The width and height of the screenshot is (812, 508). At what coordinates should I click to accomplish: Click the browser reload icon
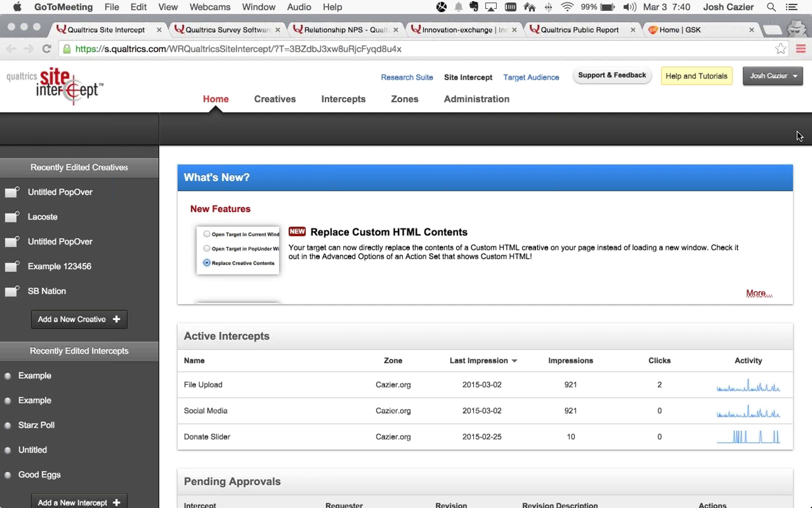(47, 49)
